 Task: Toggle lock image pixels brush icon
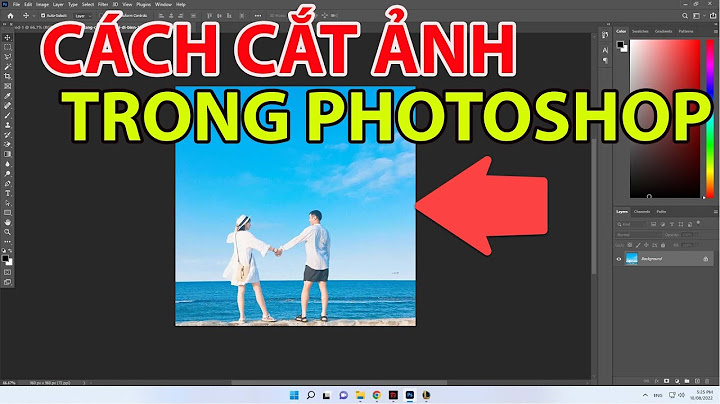point(638,245)
